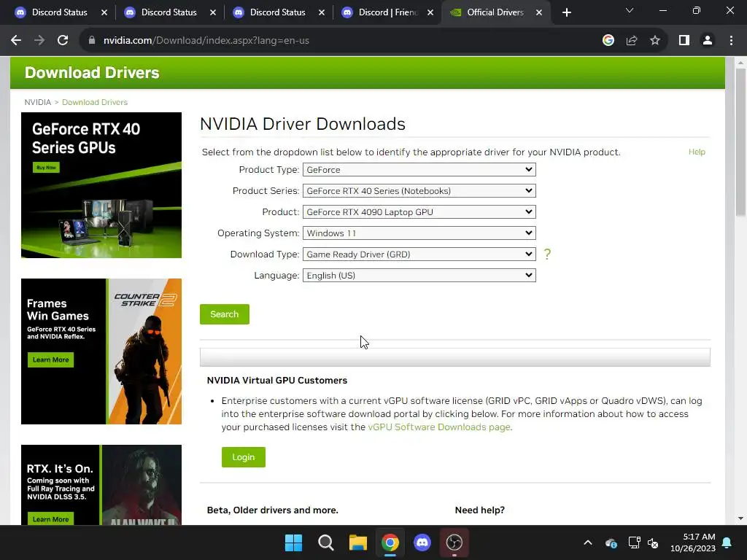Click Learn More on Alan Wake banner
Viewport: 747px width, 560px height.
tap(50, 518)
